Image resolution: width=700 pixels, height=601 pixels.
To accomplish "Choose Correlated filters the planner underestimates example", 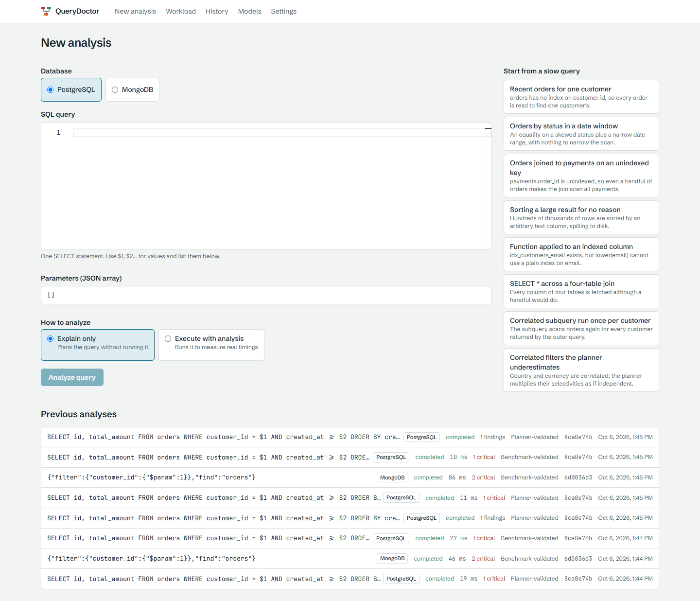I will 581,370.
